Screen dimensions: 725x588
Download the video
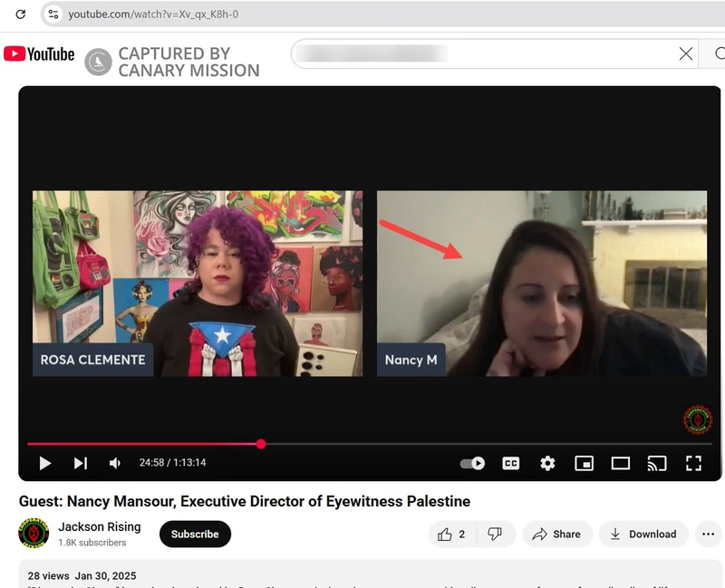coord(643,535)
